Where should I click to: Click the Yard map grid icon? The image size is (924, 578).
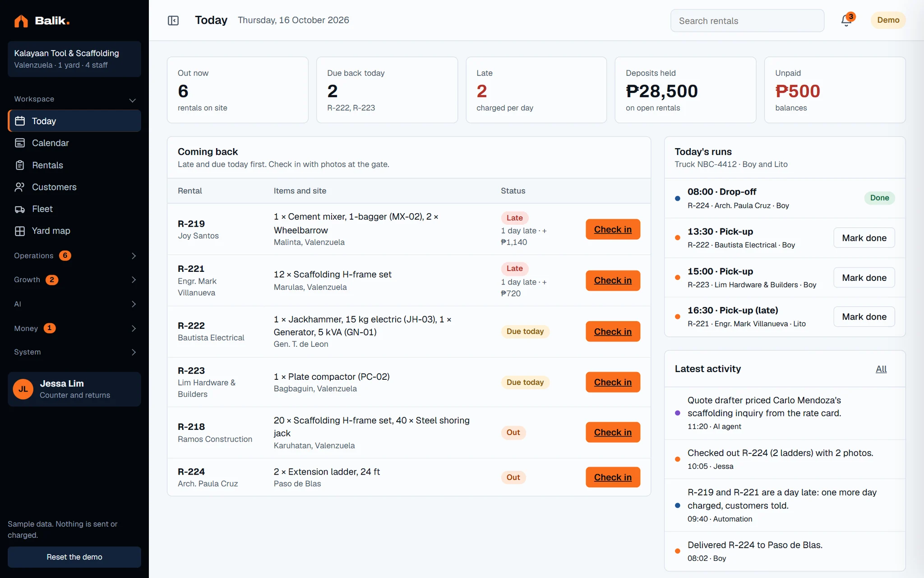(20, 231)
